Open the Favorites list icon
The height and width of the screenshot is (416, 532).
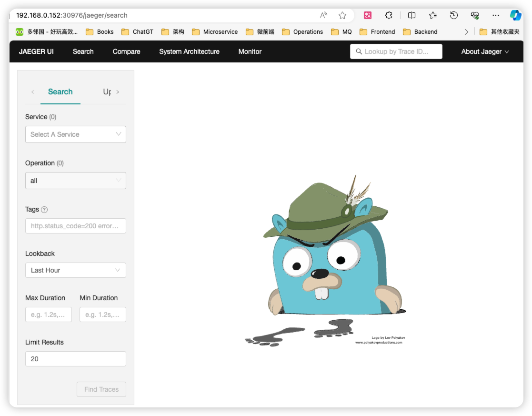coord(432,15)
